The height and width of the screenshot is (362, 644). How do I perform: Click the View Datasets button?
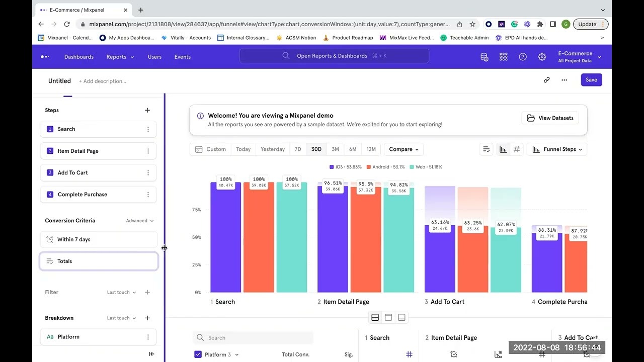click(x=550, y=118)
